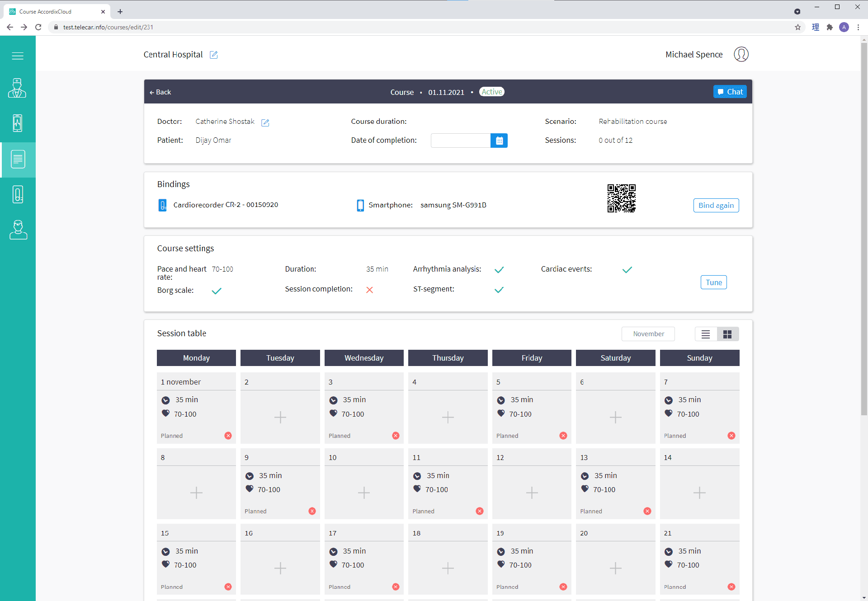Add a session on day 14
Viewport: 868px width, 601px height.
pyautogui.click(x=700, y=493)
